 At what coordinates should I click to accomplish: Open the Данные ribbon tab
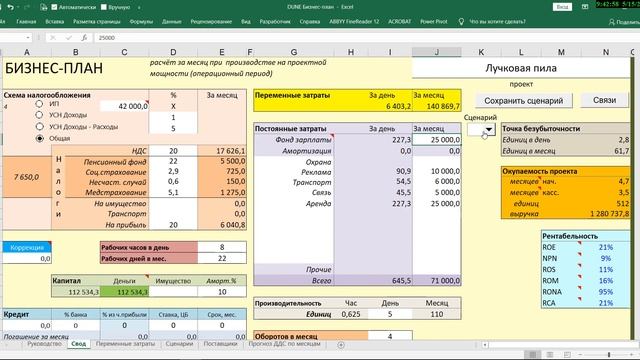tap(171, 22)
